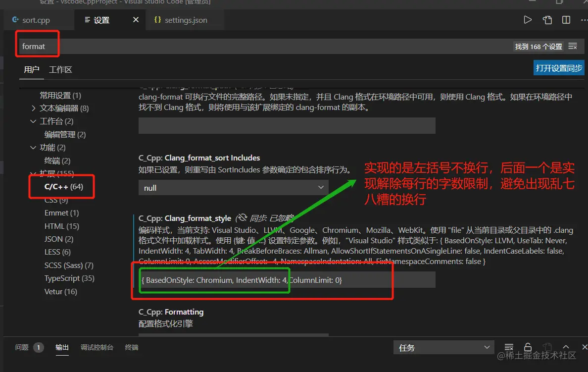The height and width of the screenshot is (372, 588).
Task: Split the editor right icon
Action: coord(566,20)
